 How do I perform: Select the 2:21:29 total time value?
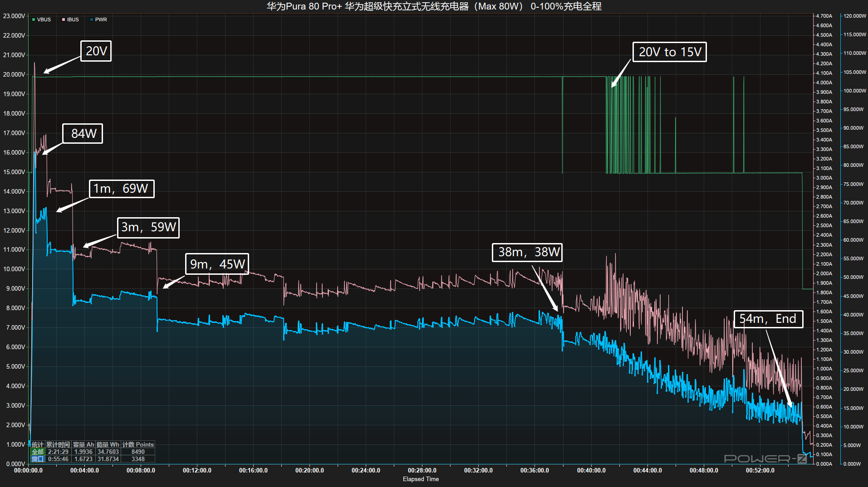tap(58, 452)
